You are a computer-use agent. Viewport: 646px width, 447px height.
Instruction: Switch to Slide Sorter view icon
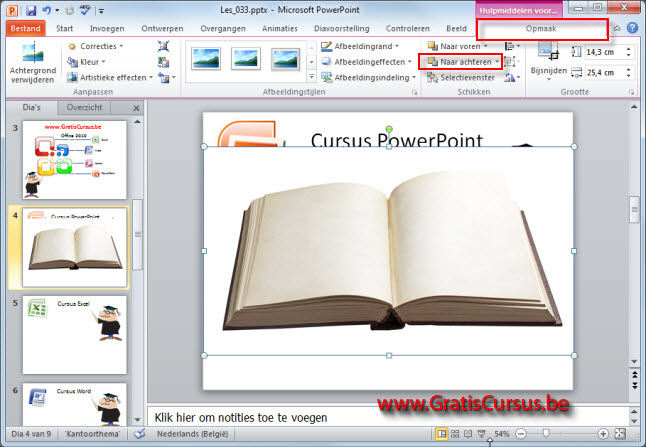pyautogui.click(x=455, y=434)
